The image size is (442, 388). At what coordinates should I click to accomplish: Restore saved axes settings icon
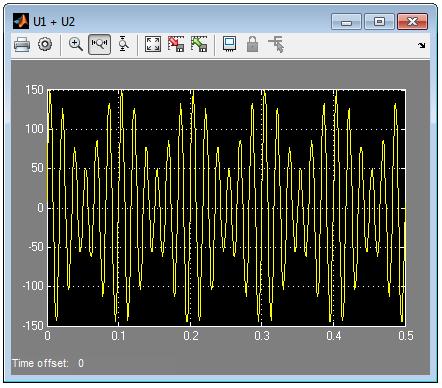[199, 44]
